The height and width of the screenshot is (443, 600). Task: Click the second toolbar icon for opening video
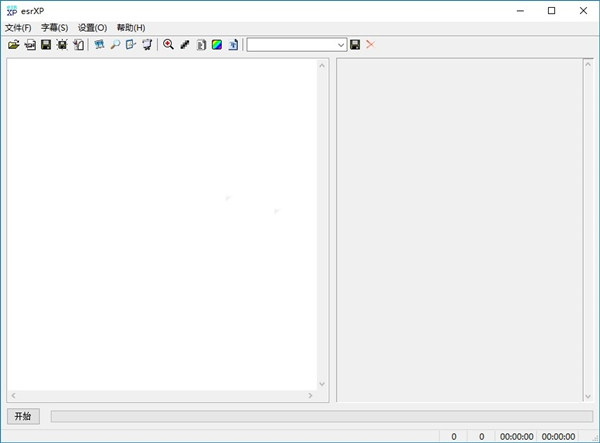(x=30, y=45)
